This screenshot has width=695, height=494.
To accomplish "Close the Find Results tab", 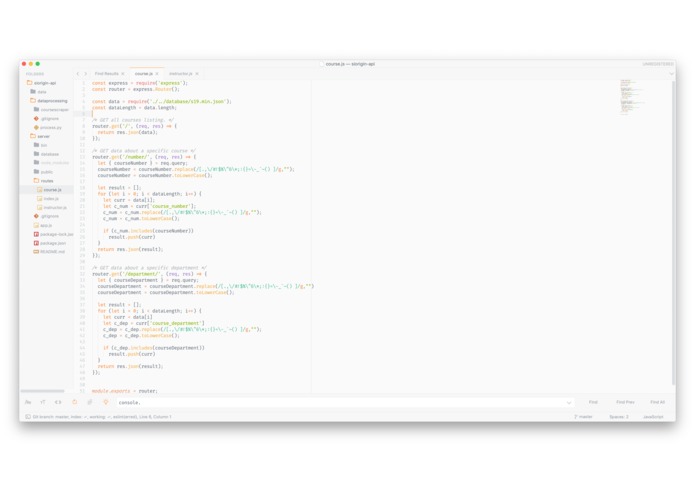I will pyautogui.click(x=123, y=74).
